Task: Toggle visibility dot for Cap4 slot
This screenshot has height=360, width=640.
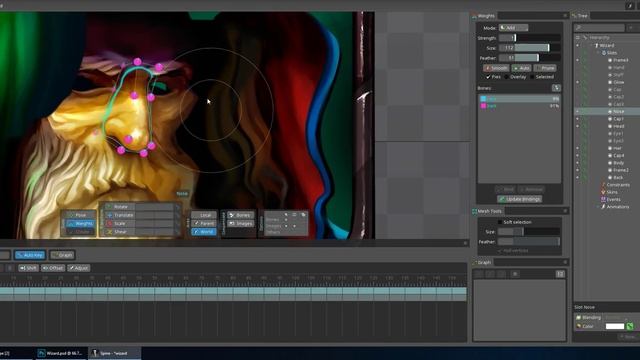Action: (x=578, y=156)
